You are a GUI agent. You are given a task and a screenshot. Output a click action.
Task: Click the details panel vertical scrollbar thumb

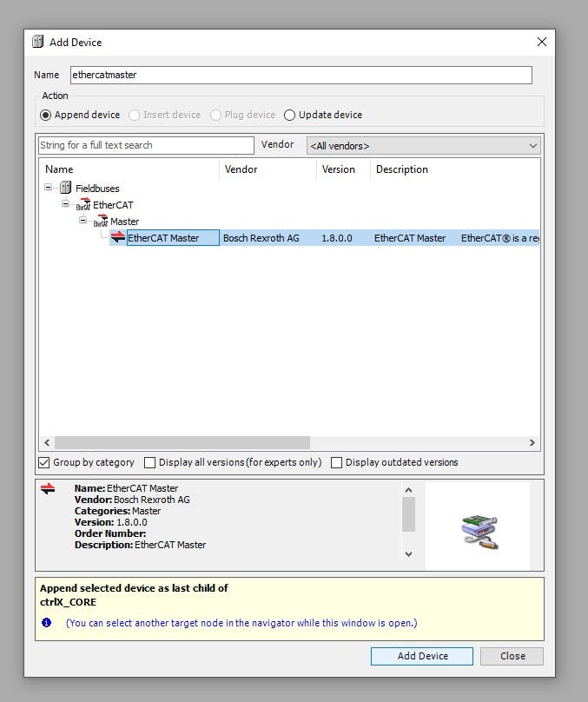(x=408, y=514)
